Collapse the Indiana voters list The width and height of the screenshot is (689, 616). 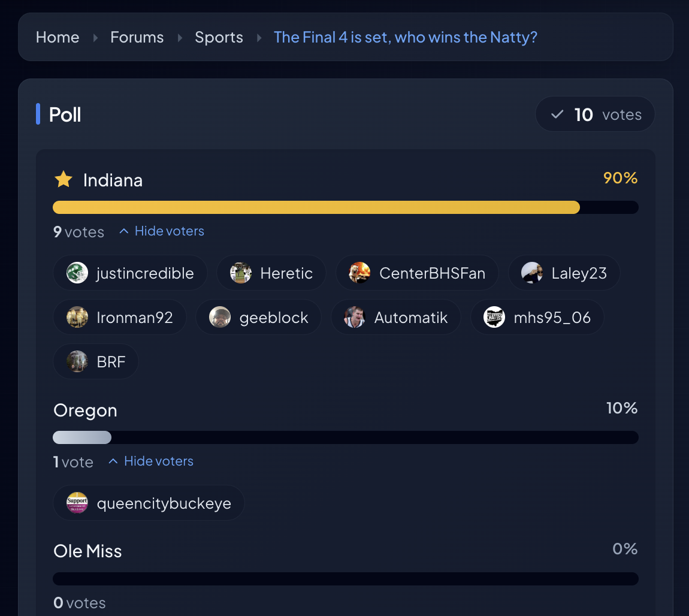tap(162, 231)
